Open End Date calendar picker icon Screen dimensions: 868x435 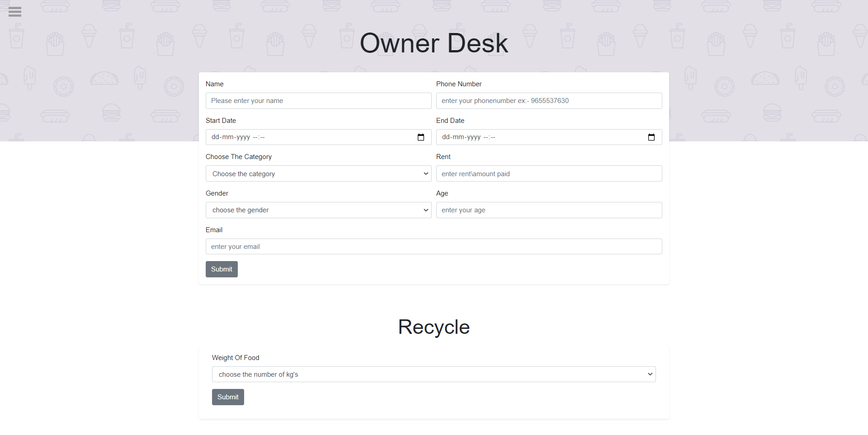[651, 137]
